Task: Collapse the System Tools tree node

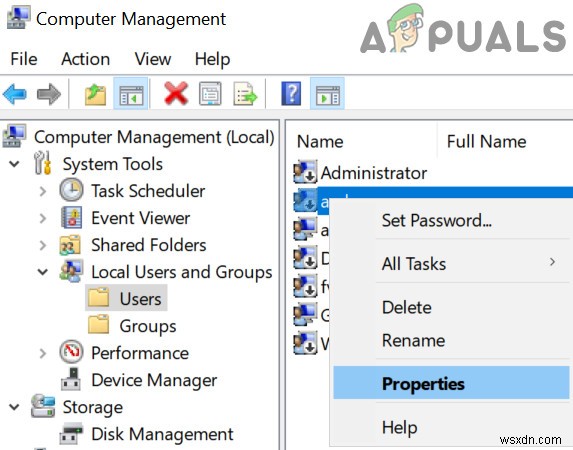Action: tap(14, 164)
